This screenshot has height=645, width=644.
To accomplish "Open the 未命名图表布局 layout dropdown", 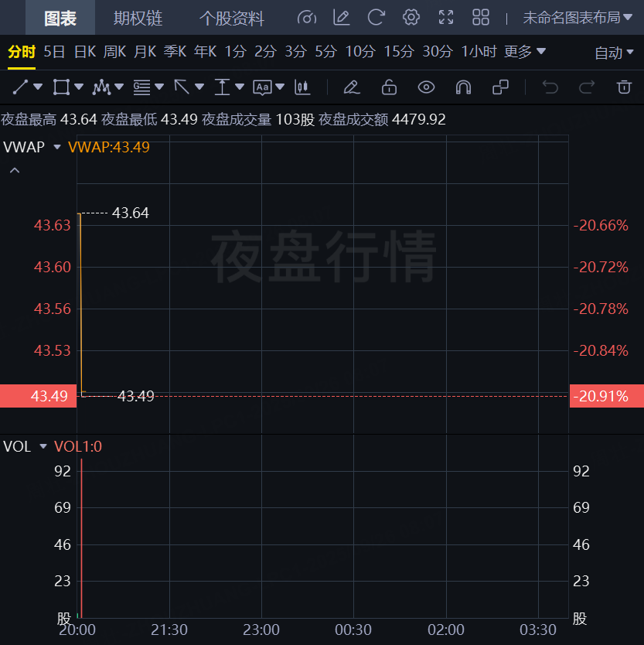I will click(578, 17).
